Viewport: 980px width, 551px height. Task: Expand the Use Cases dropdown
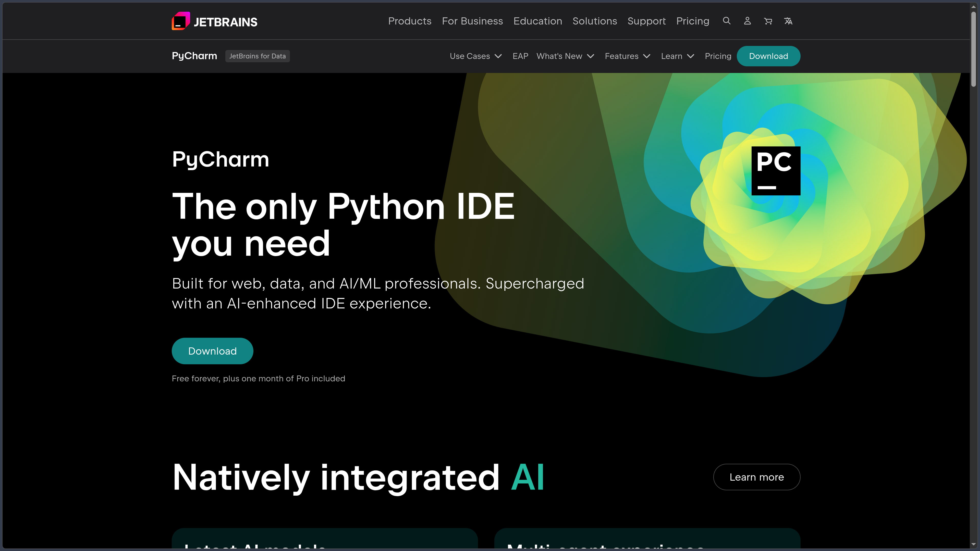(475, 56)
